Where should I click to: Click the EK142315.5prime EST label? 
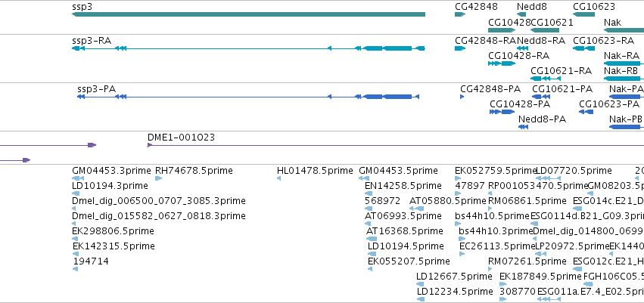[114, 246]
